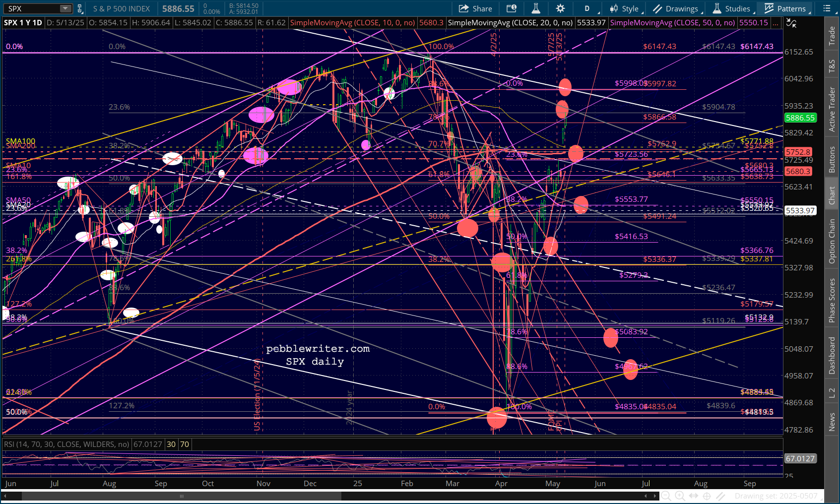Toggle the active drawing tool slash icon
840x504 pixels.
point(721,496)
